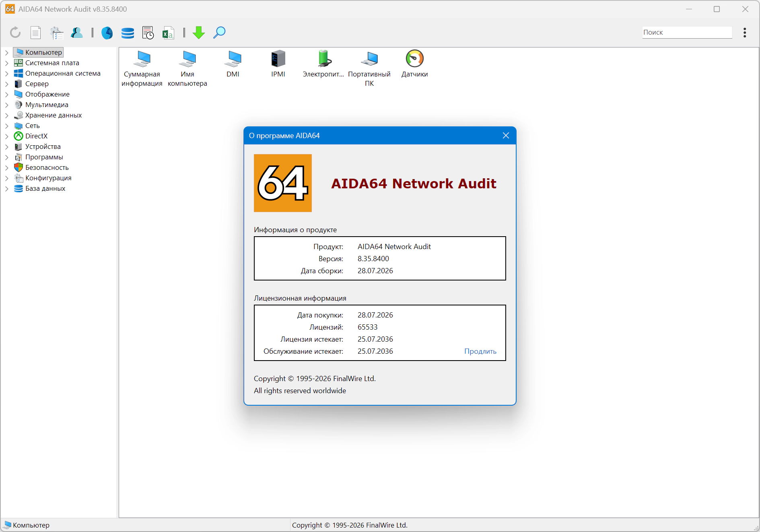
Task: Click the AIDA64 Network Audit red heading
Action: pyautogui.click(x=414, y=184)
